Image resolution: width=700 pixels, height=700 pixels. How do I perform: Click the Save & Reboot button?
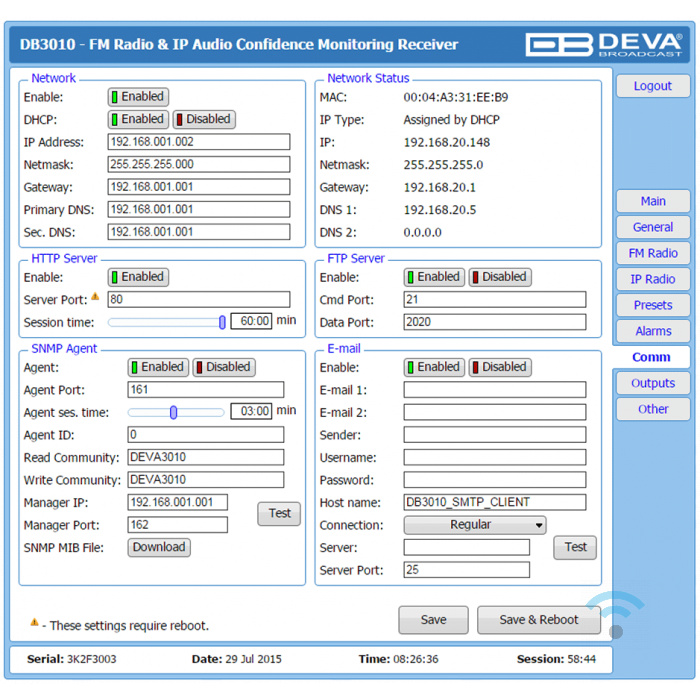pyautogui.click(x=539, y=620)
